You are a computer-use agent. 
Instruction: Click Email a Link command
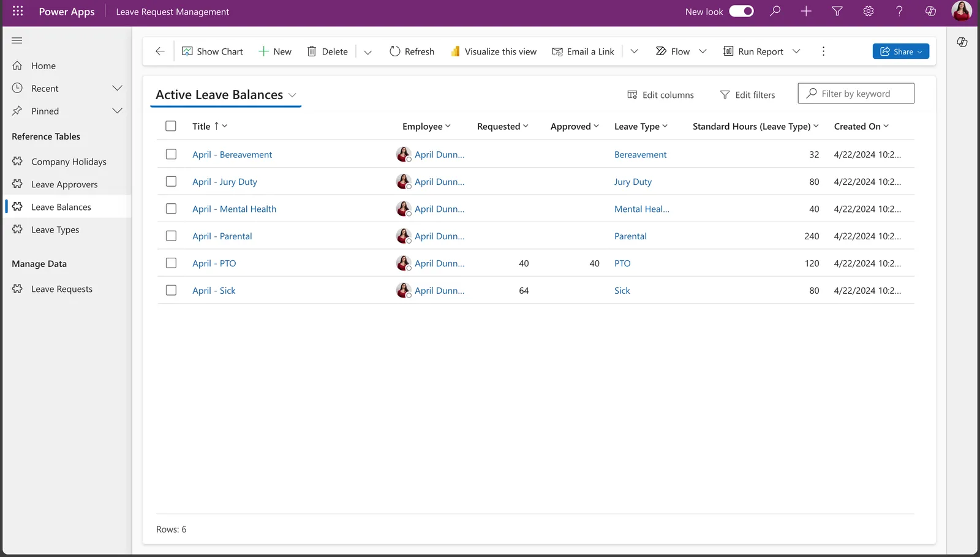click(583, 51)
